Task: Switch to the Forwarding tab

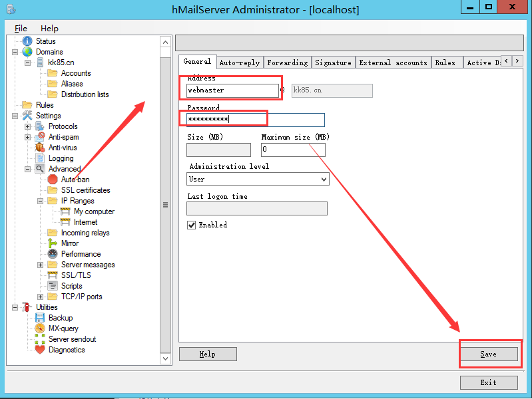Action: point(288,63)
